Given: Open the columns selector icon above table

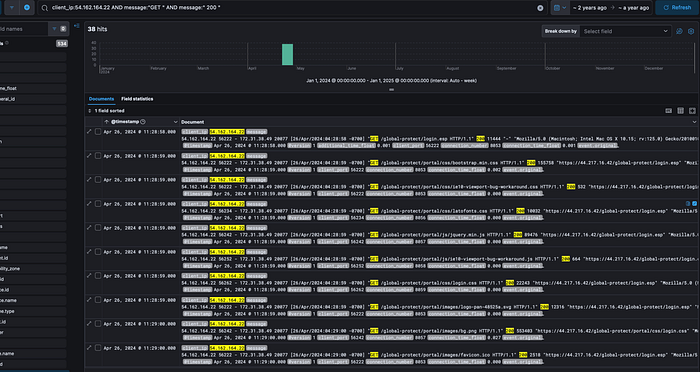Looking at the screenshot, I should (680, 111).
